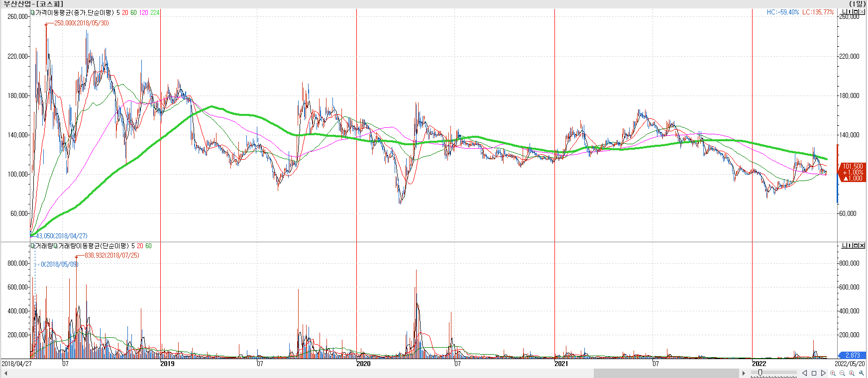Close the price chart pane
868x378 pixels.
(862, 11)
